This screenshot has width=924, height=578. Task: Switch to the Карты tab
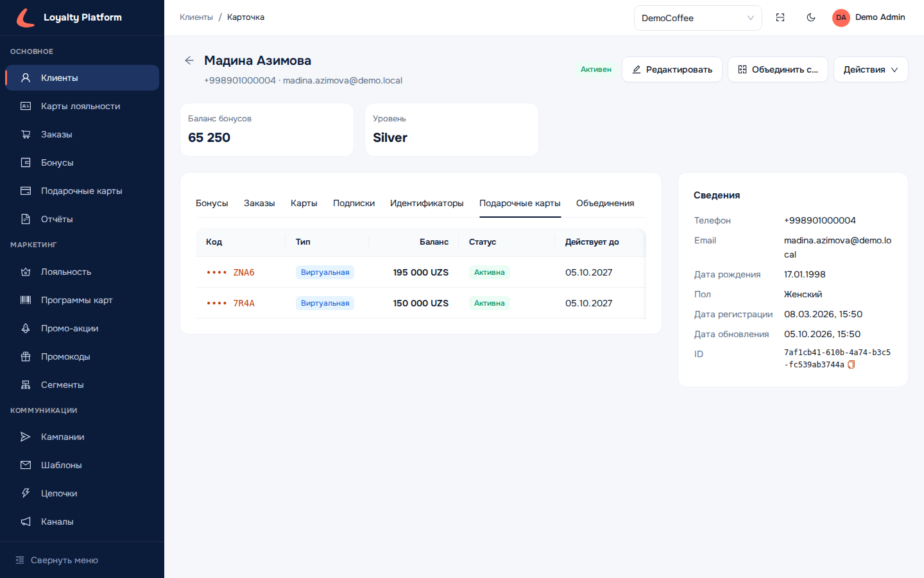tap(304, 203)
